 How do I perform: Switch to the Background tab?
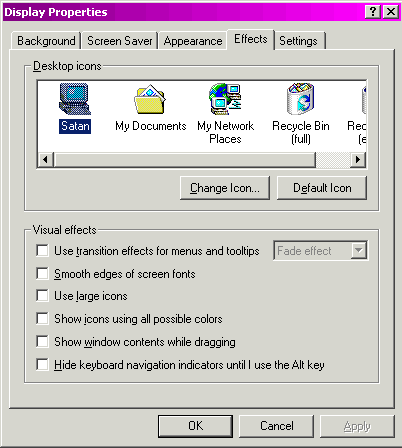tap(46, 41)
